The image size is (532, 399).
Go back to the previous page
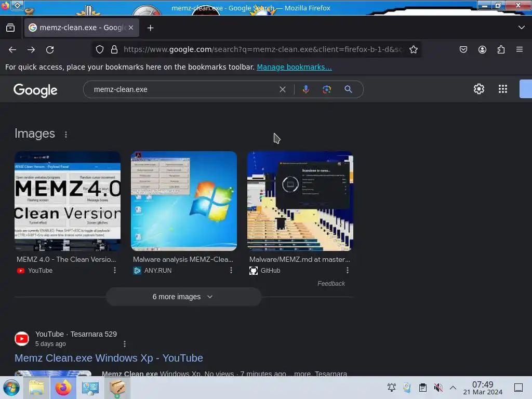12,49
